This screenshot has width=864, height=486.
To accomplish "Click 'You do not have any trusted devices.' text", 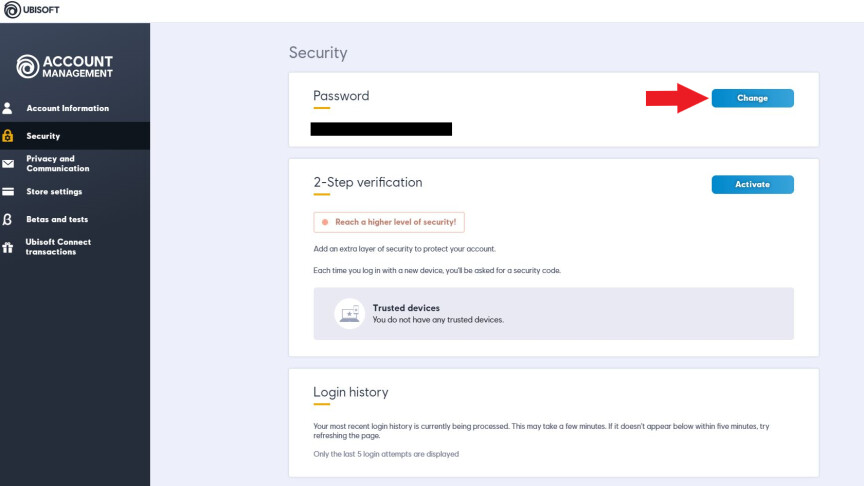I will coord(438,320).
